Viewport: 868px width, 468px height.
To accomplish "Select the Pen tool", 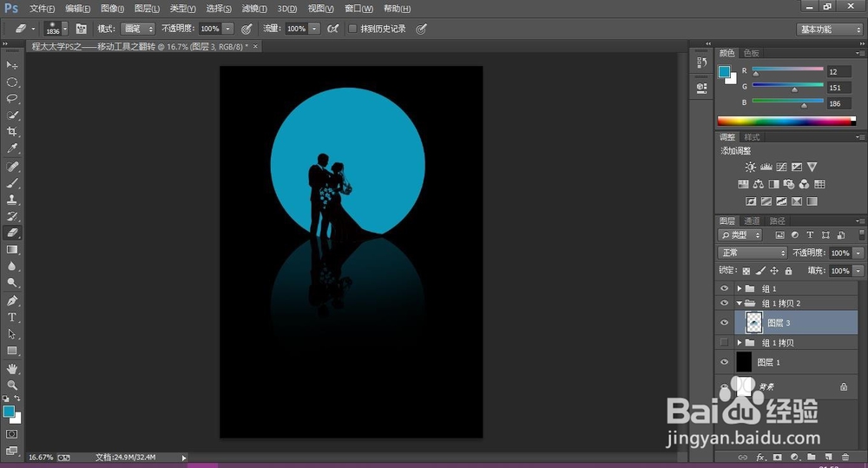I will tap(11, 300).
